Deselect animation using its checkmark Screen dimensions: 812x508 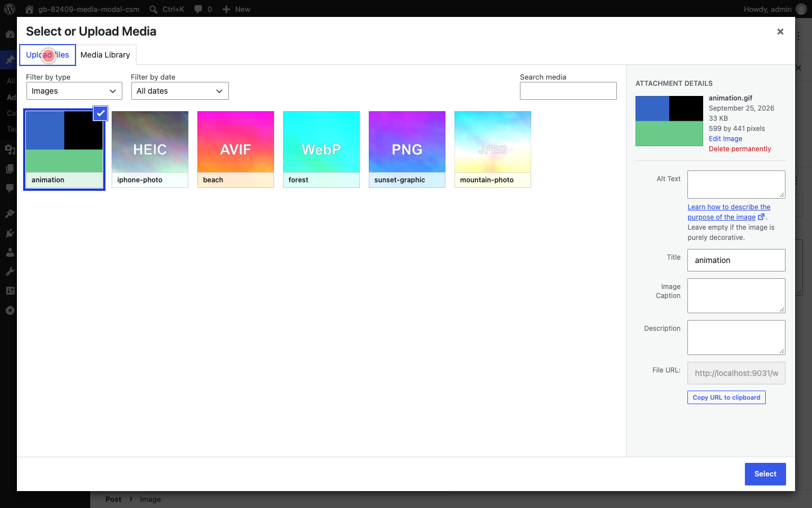[x=100, y=113]
